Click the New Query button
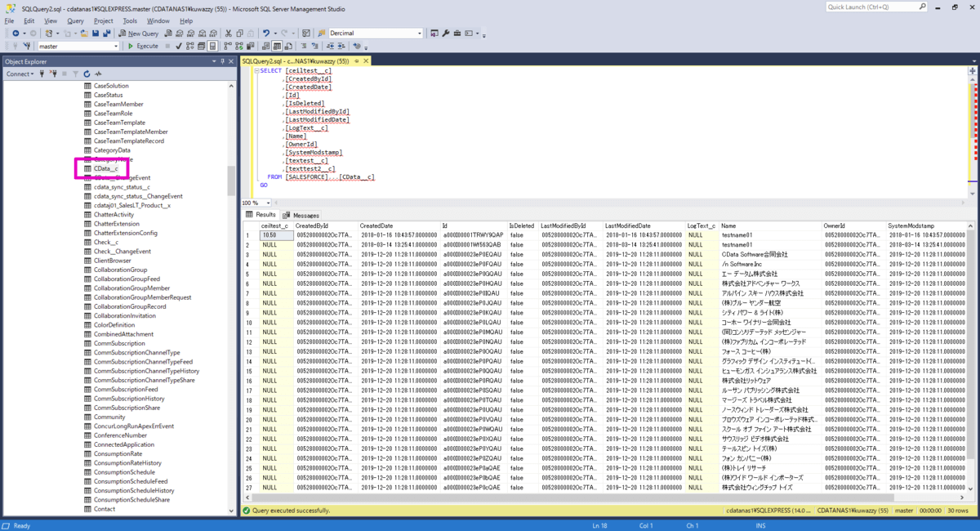Image resolution: width=980 pixels, height=531 pixels. [x=138, y=33]
